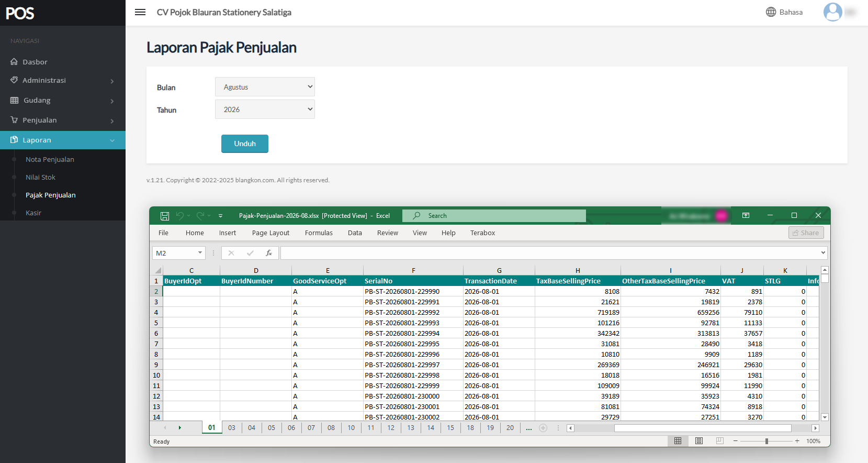Screen dimensions: 868x463
Task: Open the user avatar profile menu
Action: (832, 12)
